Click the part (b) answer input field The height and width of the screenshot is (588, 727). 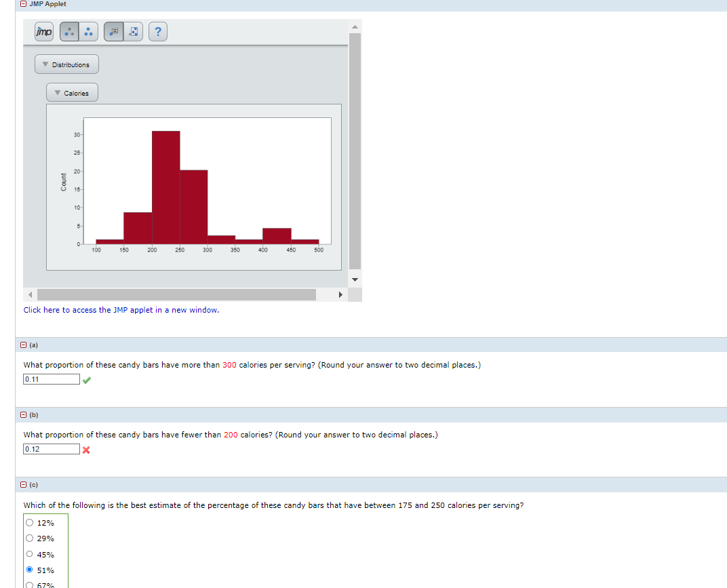pyautogui.click(x=51, y=448)
